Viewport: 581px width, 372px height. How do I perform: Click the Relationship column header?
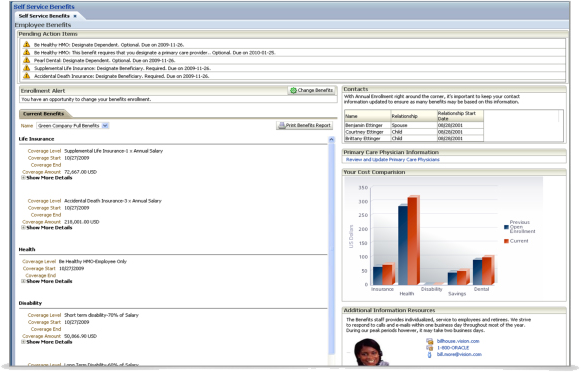pos(414,116)
